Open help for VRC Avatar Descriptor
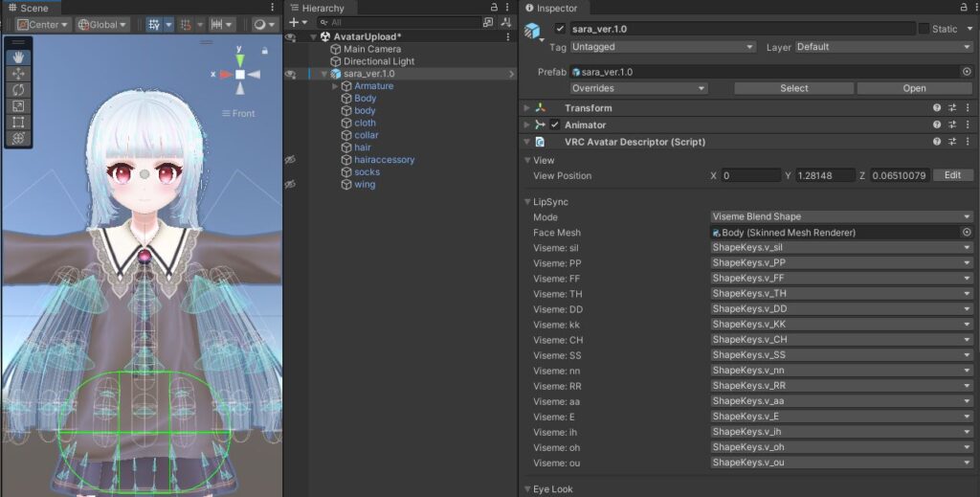 point(938,142)
